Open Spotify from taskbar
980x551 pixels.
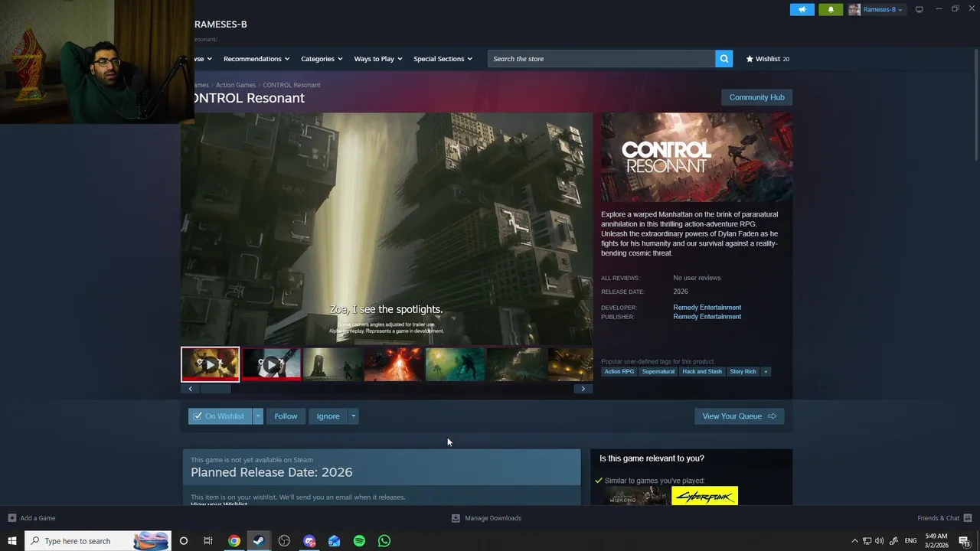(x=359, y=541)
